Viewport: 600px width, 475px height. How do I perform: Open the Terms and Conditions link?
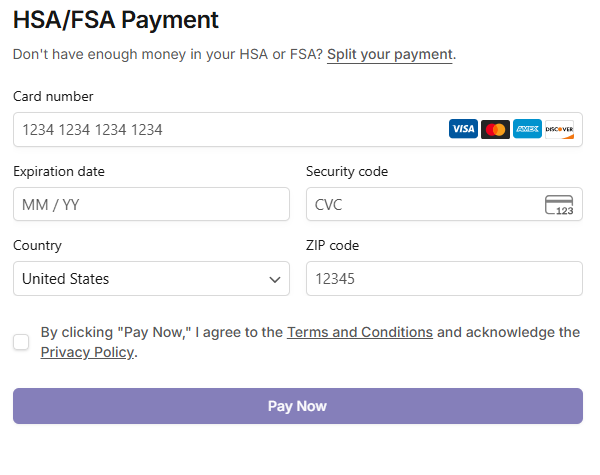360,332
